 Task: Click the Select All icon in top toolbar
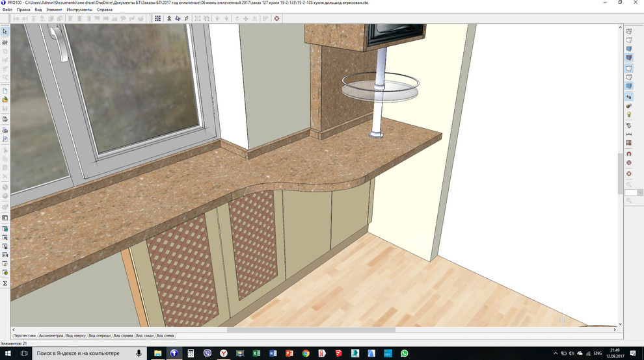click(157, 18)
